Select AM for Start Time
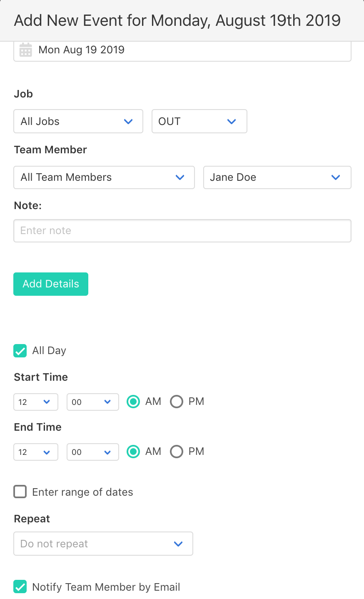364x599 pixels. coord(133,402)
